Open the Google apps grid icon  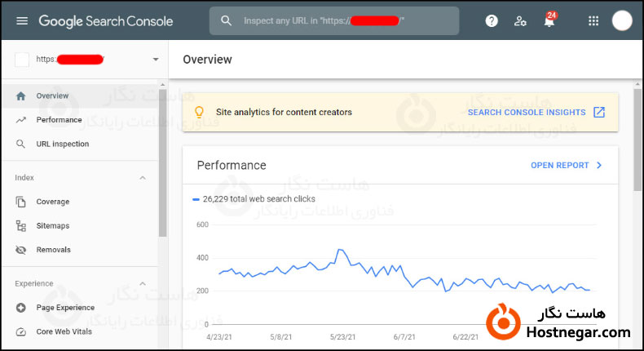pos(593,21)
